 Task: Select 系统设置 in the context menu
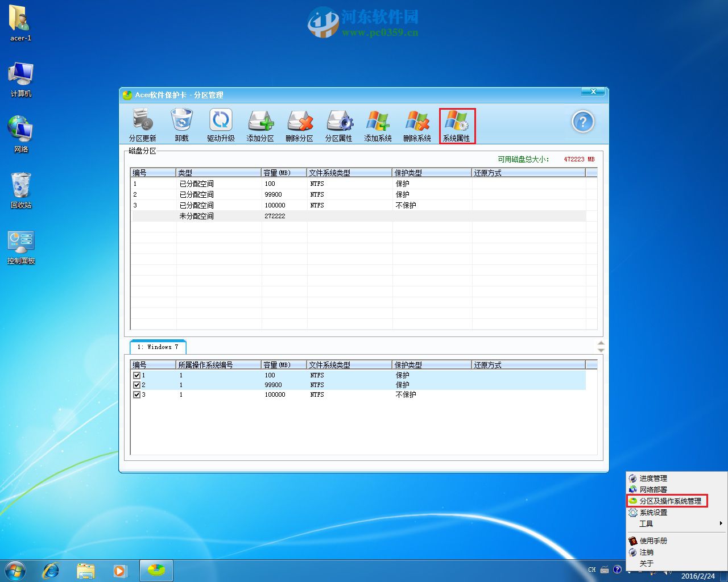pos(653,512)
